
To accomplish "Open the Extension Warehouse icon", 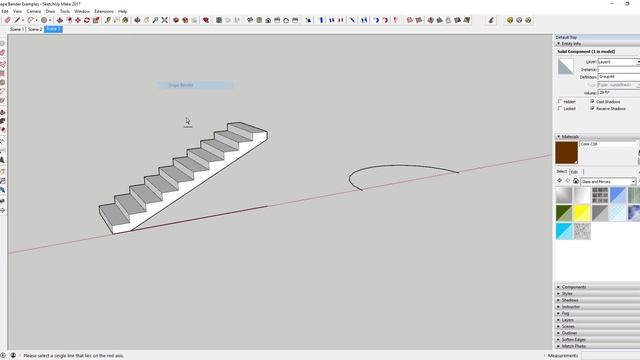I will 185,20.
